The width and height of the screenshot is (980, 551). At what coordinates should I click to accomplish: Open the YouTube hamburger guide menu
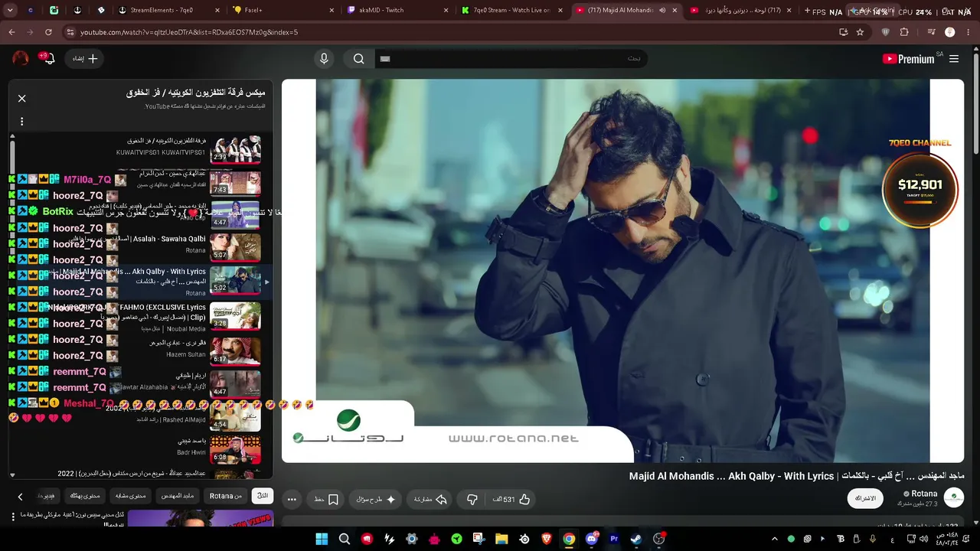(954, 59)
